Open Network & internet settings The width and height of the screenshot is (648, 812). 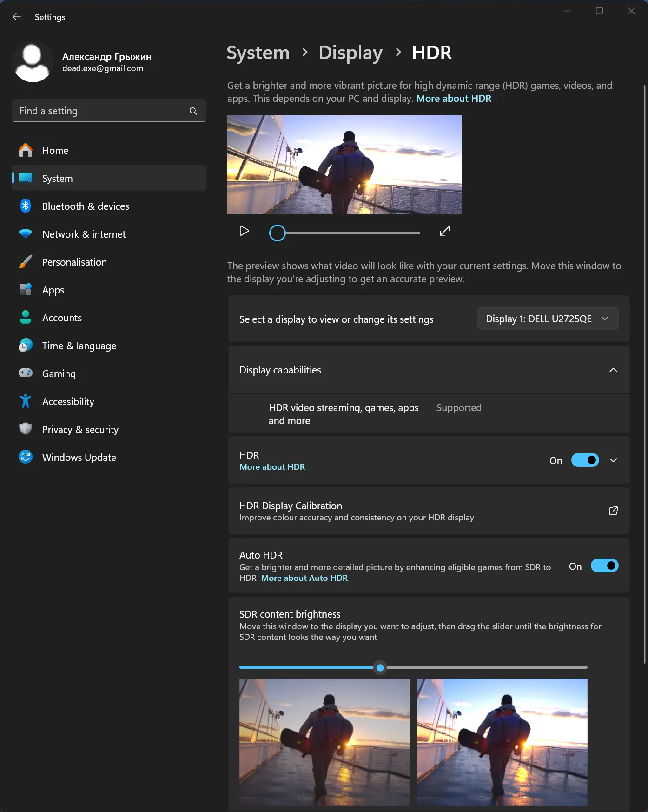(x=84, y=234)
